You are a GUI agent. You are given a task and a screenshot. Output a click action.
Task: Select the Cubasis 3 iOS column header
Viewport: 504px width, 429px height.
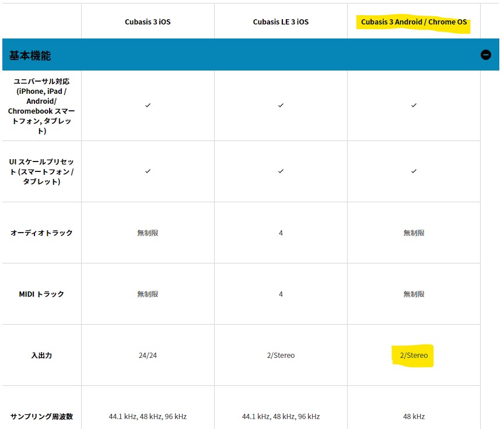[x=148, y=22]
